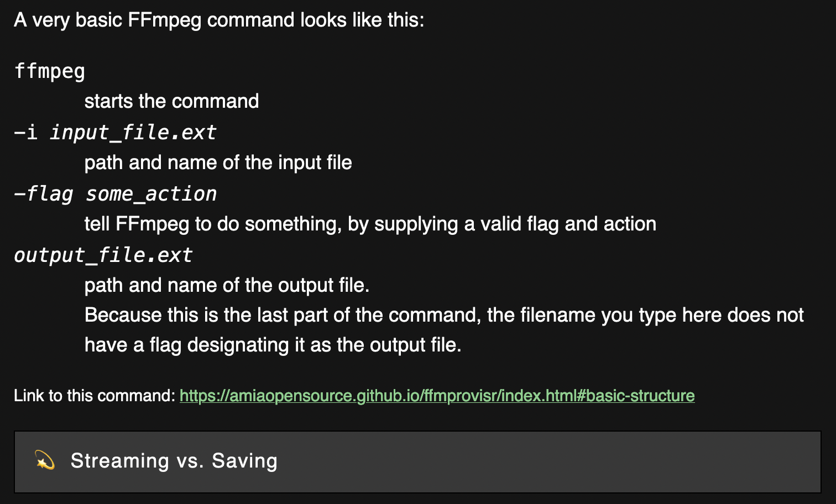The width and height of the screenshot is (836, 504).
Task: Click the 'Streaming vs. Saving' title text
Action: coord(174,461)
